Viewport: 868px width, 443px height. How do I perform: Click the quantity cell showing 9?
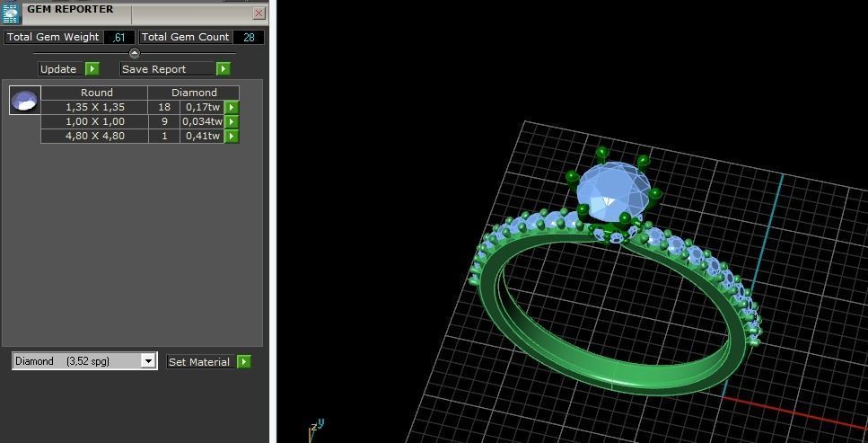[x=164, y=121]
